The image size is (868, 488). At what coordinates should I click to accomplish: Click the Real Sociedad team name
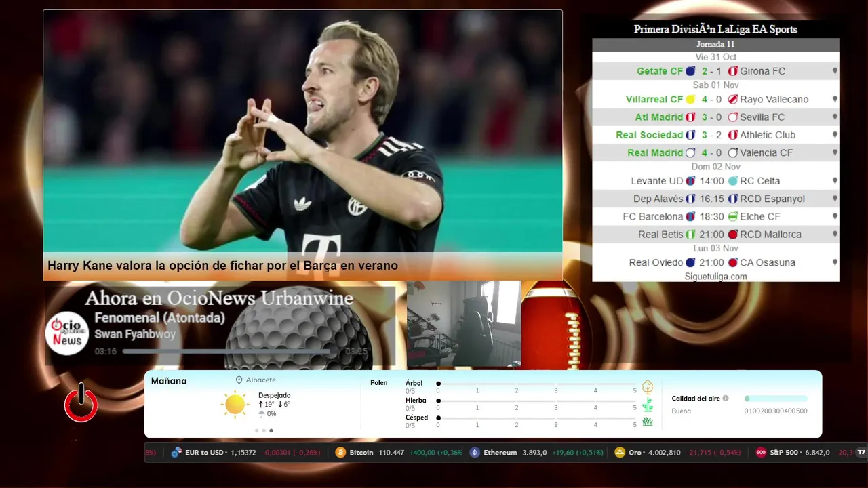(649, 135)
